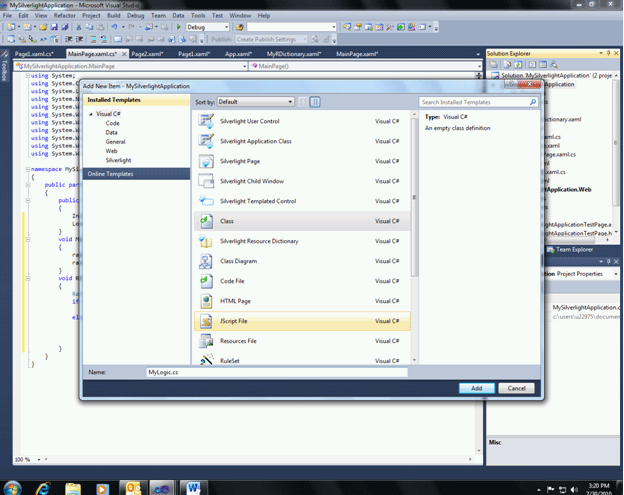
Task: Switch templates to small icons view
Action: 303,102
